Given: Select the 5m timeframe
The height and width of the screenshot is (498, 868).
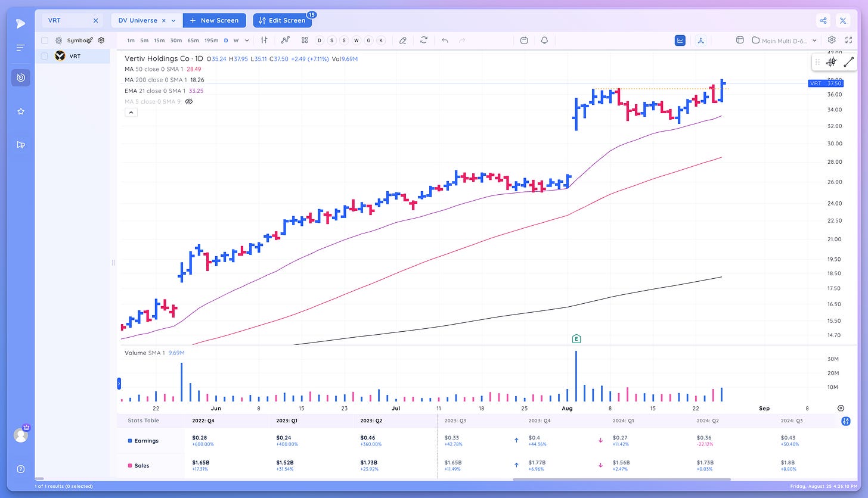Looking at the screenshot, I should (144, 41).
